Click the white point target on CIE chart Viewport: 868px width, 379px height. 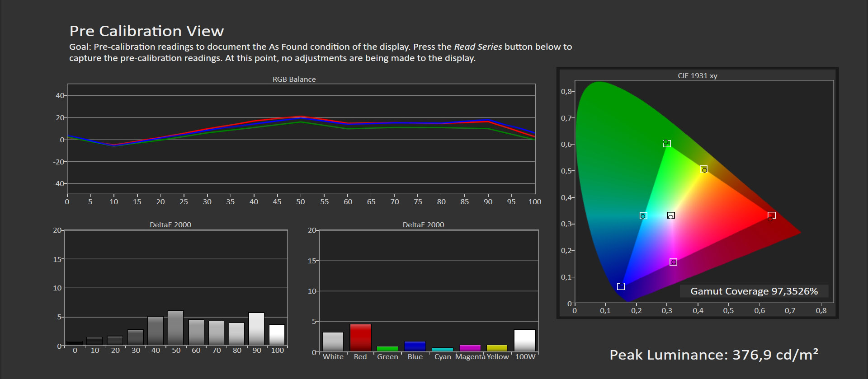coord(671,215)
